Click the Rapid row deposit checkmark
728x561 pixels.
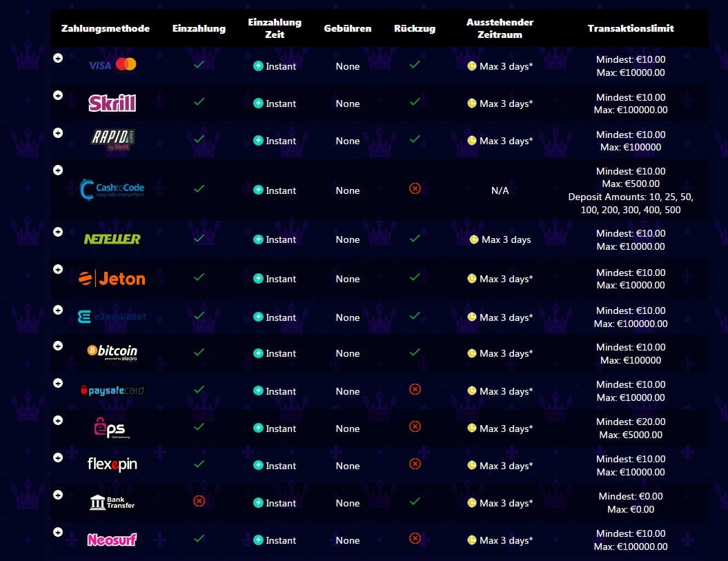pos(199,139)
